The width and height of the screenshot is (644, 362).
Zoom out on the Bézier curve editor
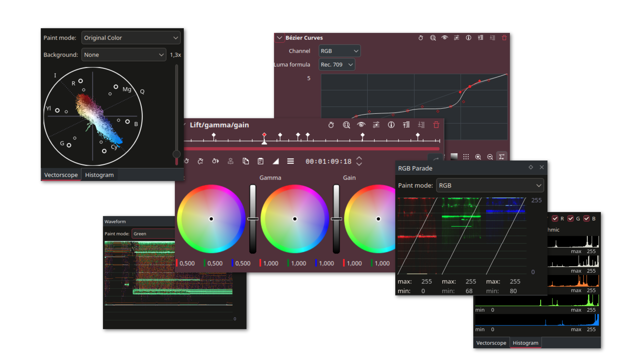[490, 157]
